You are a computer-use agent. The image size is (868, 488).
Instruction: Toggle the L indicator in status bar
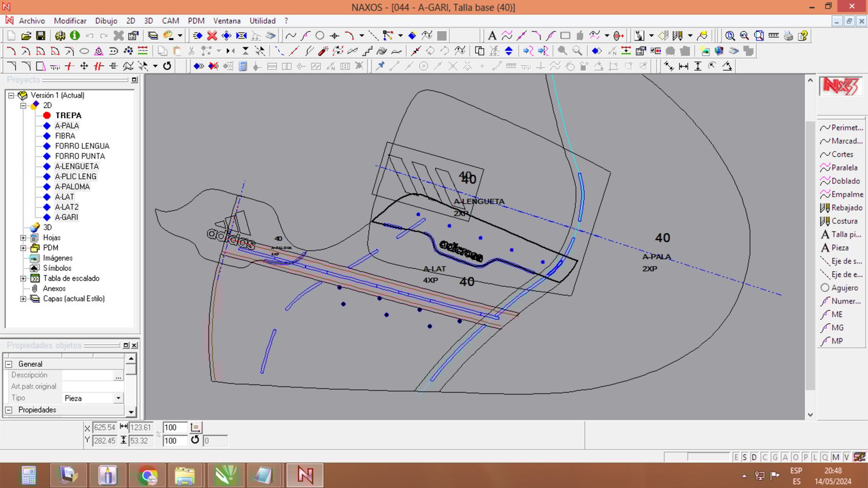(815, 457)
